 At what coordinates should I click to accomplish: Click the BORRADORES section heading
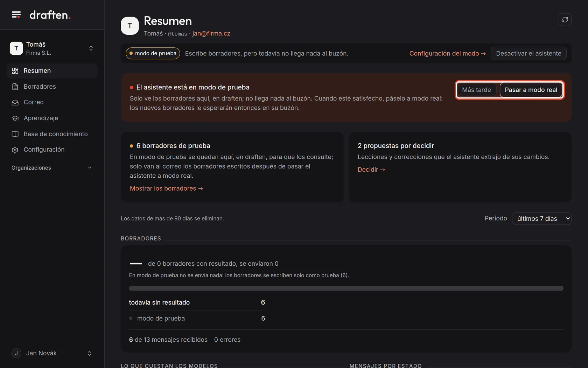pos(141,239)
